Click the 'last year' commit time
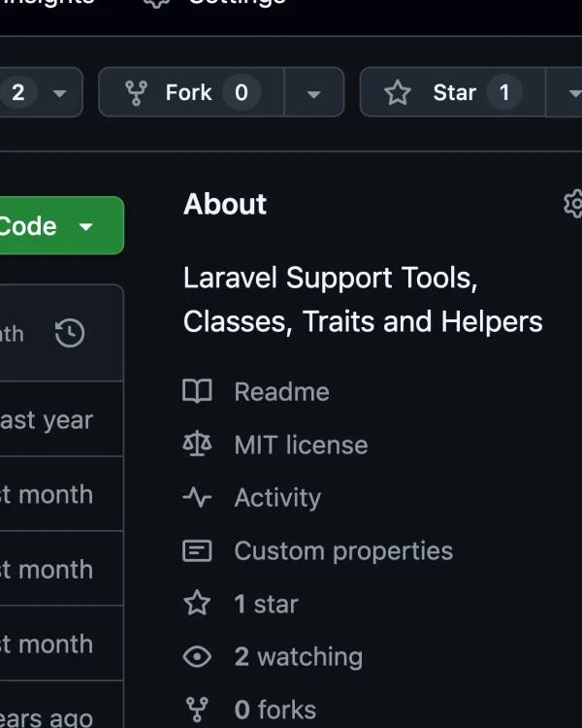Screen dimensions: 582x728 pyautogui.click(x=47, y=420)
